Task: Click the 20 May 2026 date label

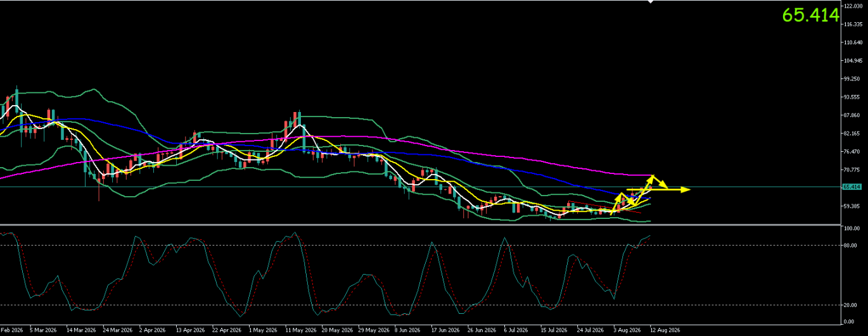Action: [x=337, y=330]
